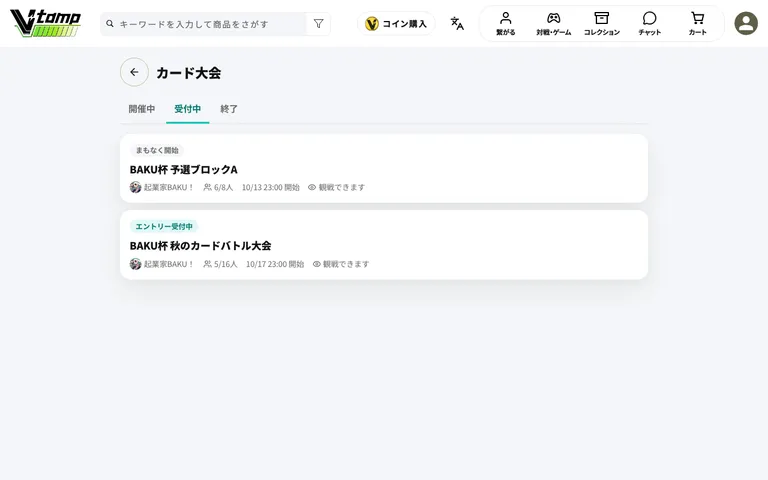
Task: Open the language translation icon
Action: pos(457,24)
